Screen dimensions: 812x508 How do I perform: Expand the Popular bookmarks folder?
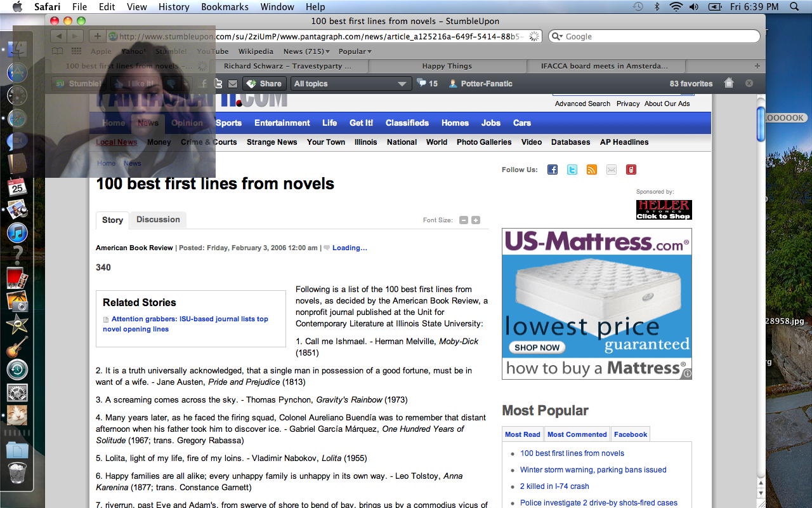point(355,51)
